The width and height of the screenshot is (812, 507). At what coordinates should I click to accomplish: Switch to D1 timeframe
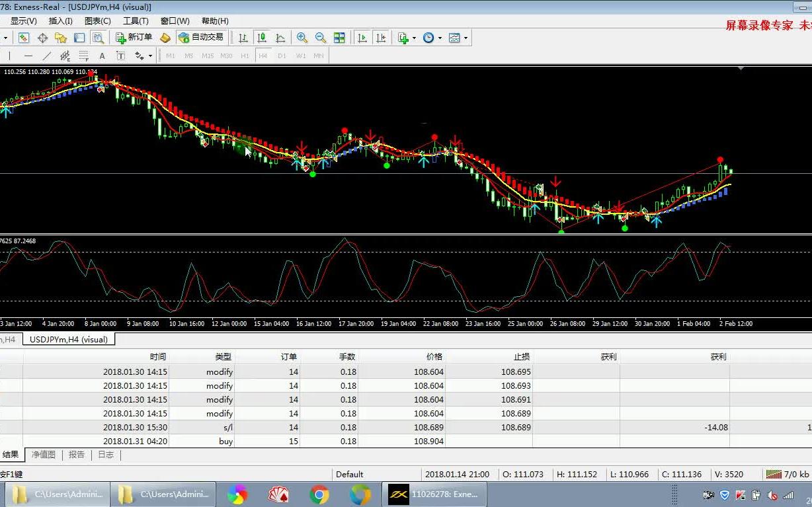pyautogui.click(x=282, y=56)
